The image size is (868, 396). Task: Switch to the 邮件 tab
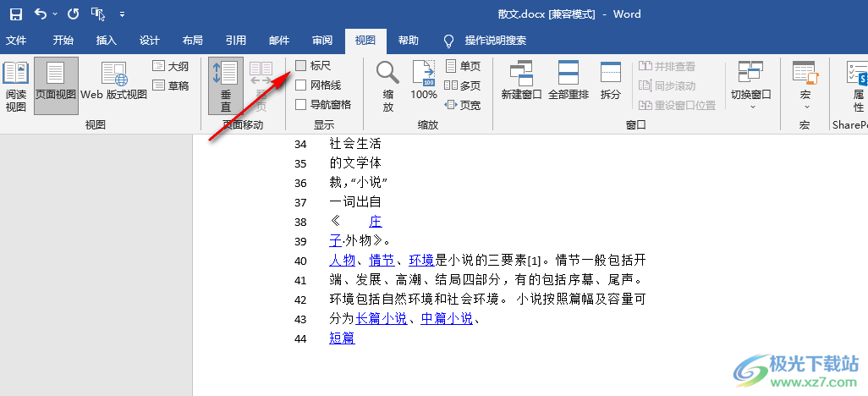[x=279, y=41]
